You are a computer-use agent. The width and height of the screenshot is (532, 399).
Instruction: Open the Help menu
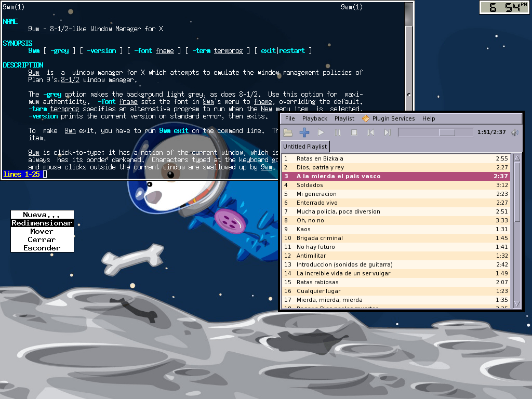click(x=429, y=118)
